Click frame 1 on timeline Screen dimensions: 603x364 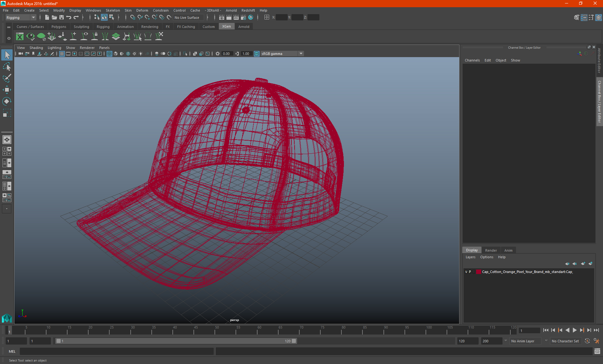9,330
